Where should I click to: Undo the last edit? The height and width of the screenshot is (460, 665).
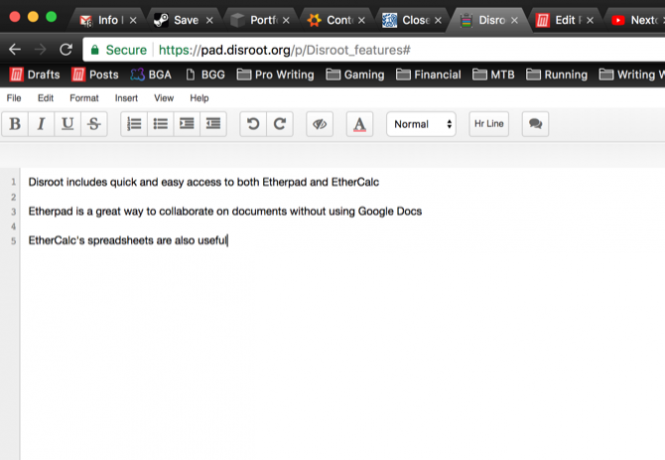pyautogui.click(x=253, y=124)
